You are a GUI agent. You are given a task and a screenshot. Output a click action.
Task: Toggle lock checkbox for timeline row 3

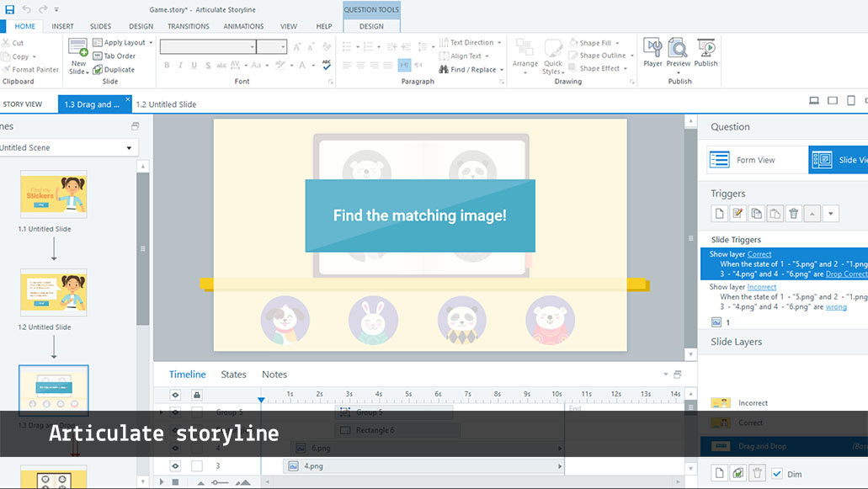(197, 465)
